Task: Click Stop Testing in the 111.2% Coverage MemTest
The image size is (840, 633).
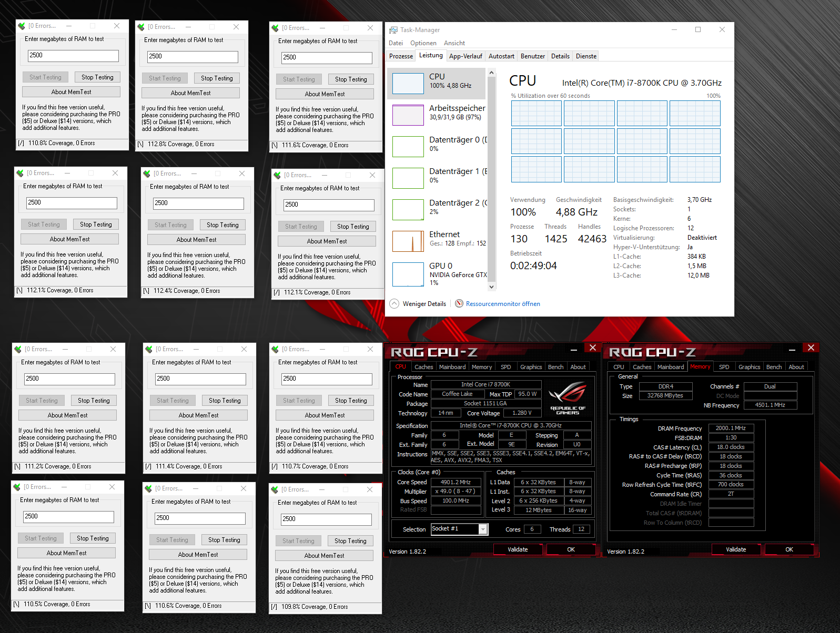Action: 94,401
